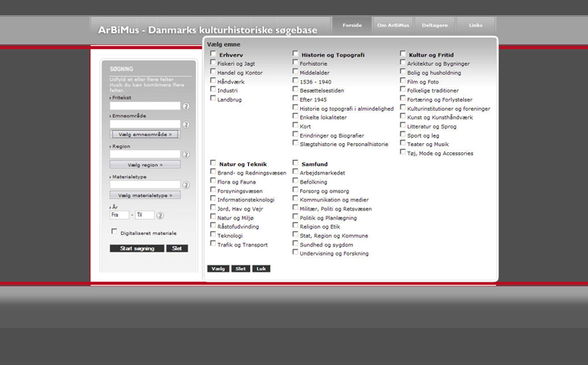
Task: Enable Handel og Kontor checkbox
Action: tap(213, 71)
